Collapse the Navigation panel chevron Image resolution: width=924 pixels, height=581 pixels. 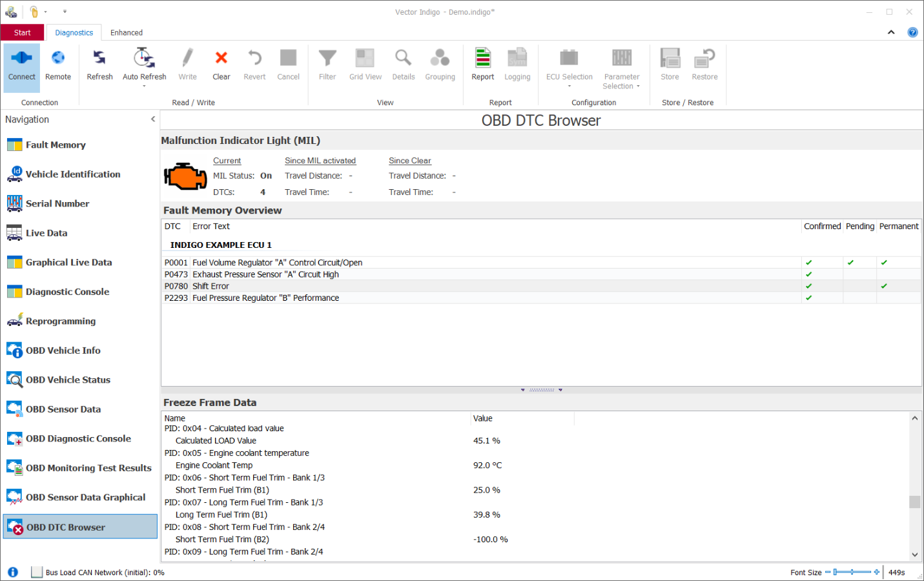tap(153, 119)
